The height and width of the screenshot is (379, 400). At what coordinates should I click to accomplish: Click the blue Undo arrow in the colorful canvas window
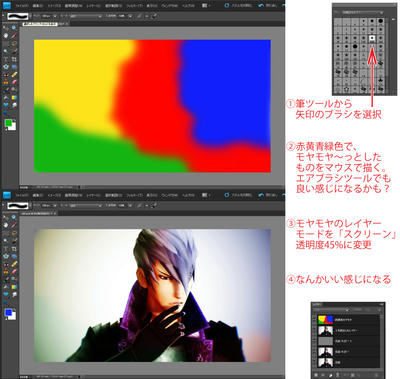[261, 6]
